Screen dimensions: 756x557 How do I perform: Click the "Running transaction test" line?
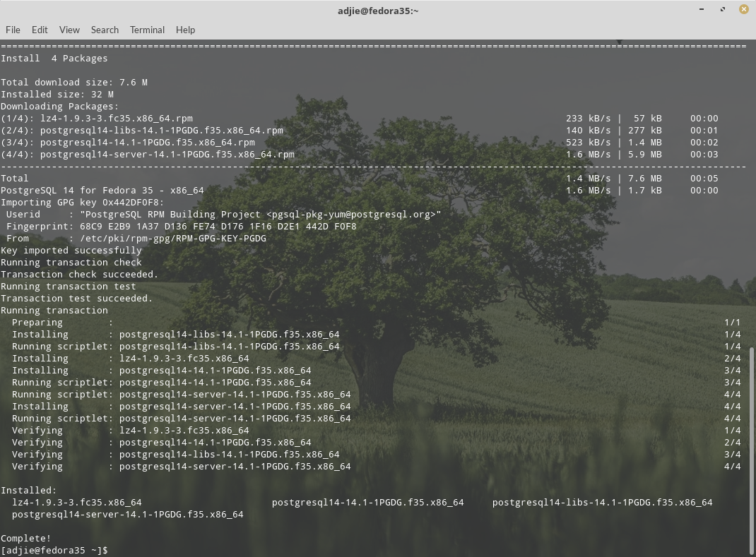pyautogui.click(x=69, y=287)
